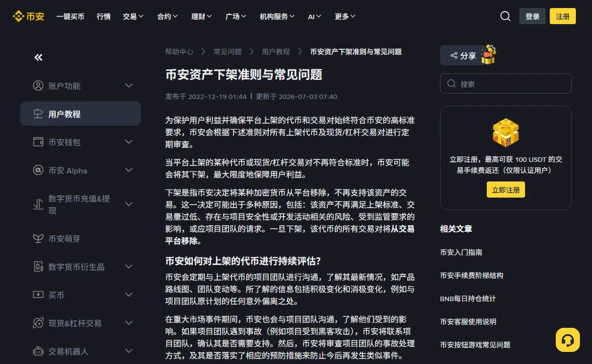Click the 分享 share button
592x364 pixels.
click(463, 56)
